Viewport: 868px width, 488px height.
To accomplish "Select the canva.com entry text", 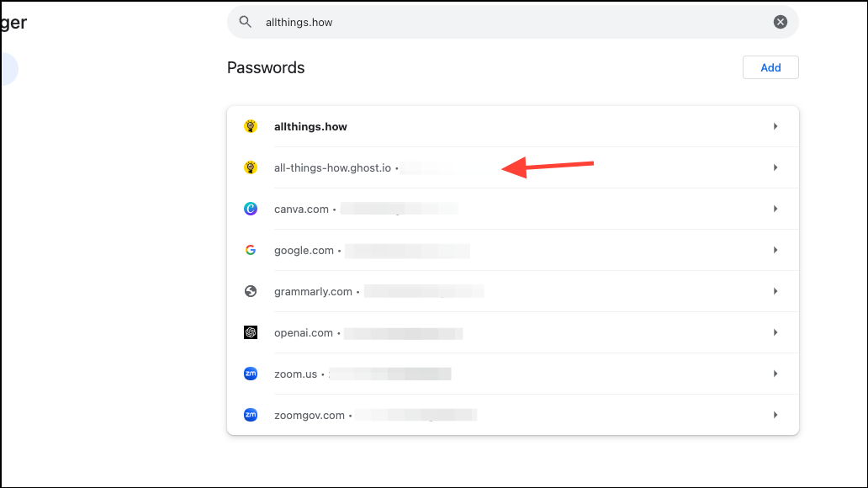I will tap(301, 209).
